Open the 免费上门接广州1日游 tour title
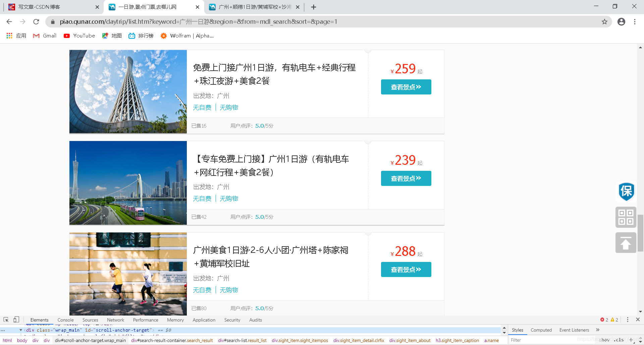The width and height of the screenshot is (644, 345). point(274,74)
